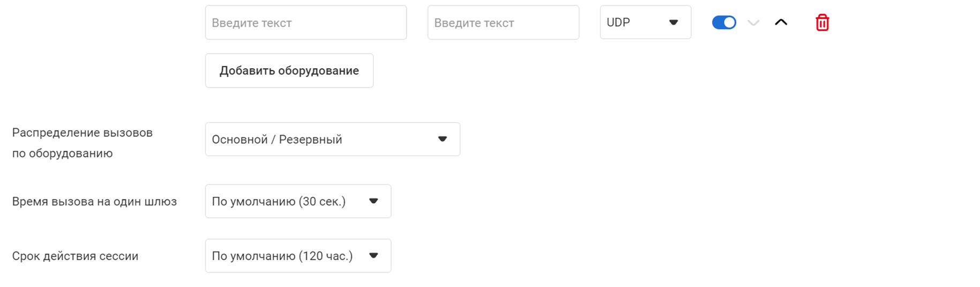
Task: Click the "Срок действия сессии" label
Action: coord(75,256)
